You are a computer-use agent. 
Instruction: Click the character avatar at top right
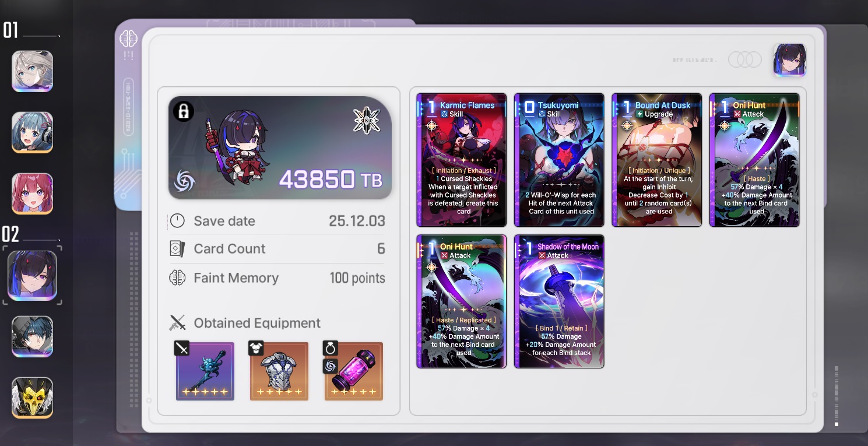790,59
